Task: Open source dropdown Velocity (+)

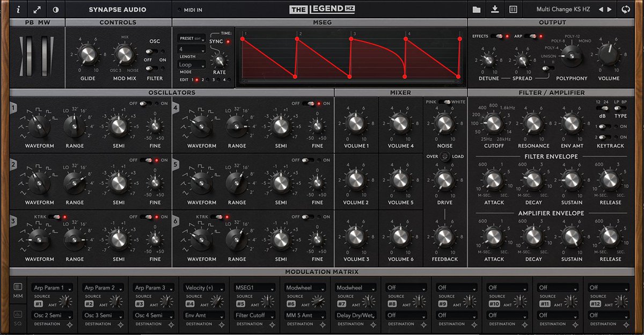Action: coord(204,288)
